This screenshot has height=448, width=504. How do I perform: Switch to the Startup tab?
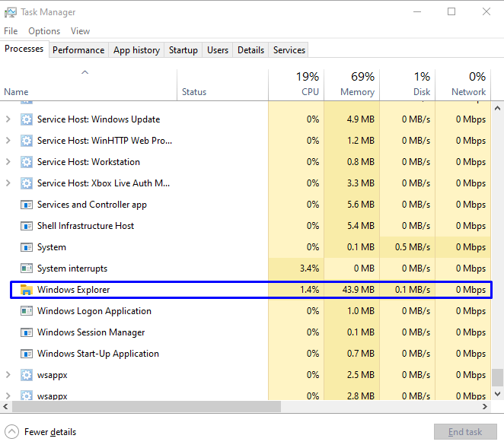(183, 50)
